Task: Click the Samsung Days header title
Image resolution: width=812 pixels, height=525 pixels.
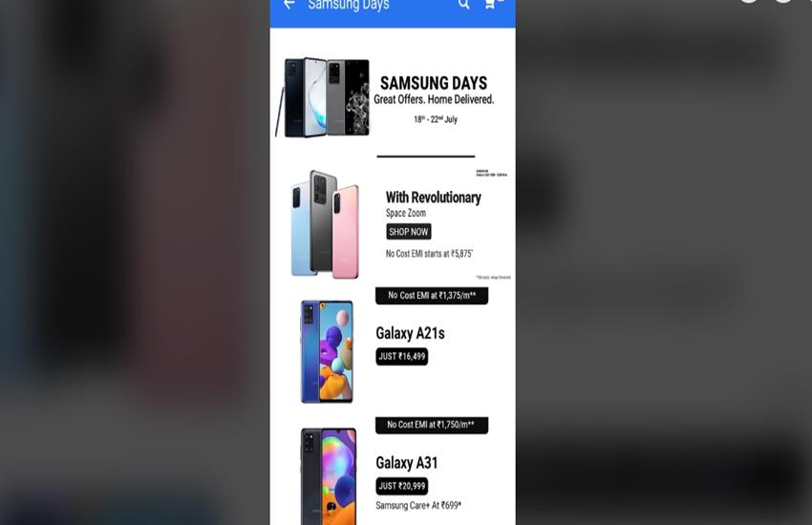Action: [349, 5]
